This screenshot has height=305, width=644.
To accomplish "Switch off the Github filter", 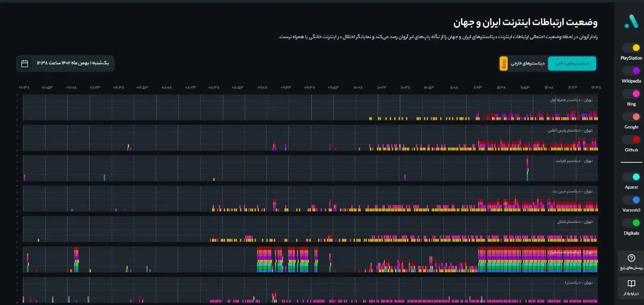I will pyautogui.click(x=631, y=140).
